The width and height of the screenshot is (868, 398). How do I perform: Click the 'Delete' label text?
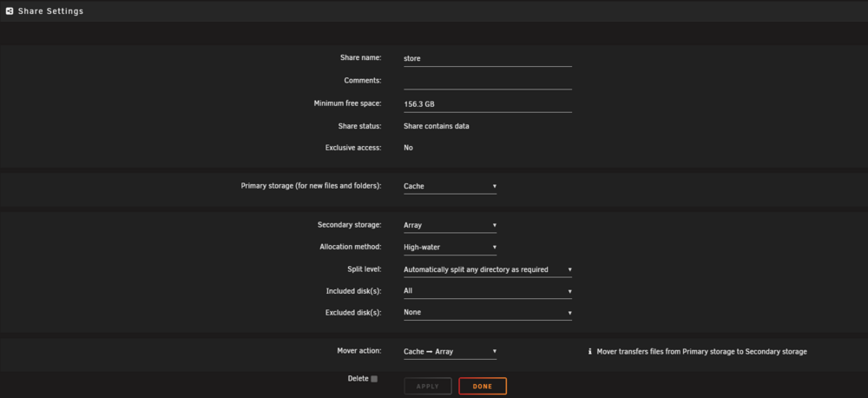pos(358,379)
